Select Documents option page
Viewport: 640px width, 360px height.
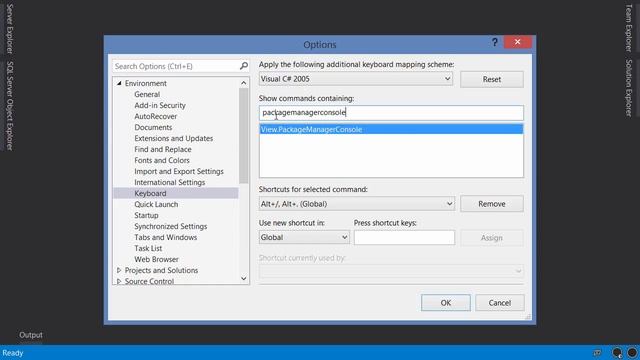point(153,127)
